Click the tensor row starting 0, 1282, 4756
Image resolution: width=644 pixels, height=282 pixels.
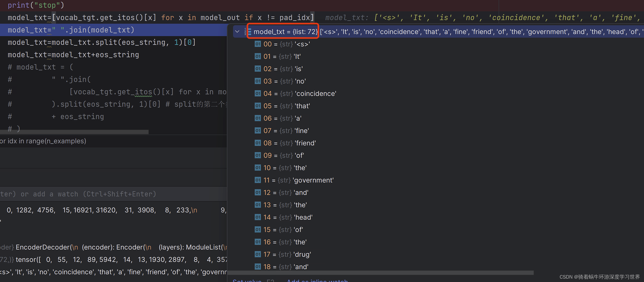tap(113, 210)
